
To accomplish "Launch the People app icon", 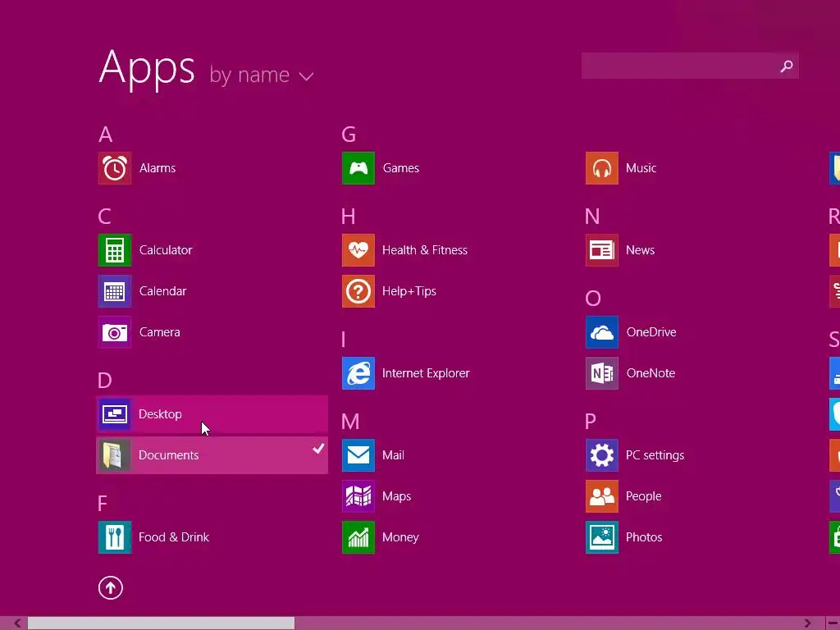I will pos(602,496).
